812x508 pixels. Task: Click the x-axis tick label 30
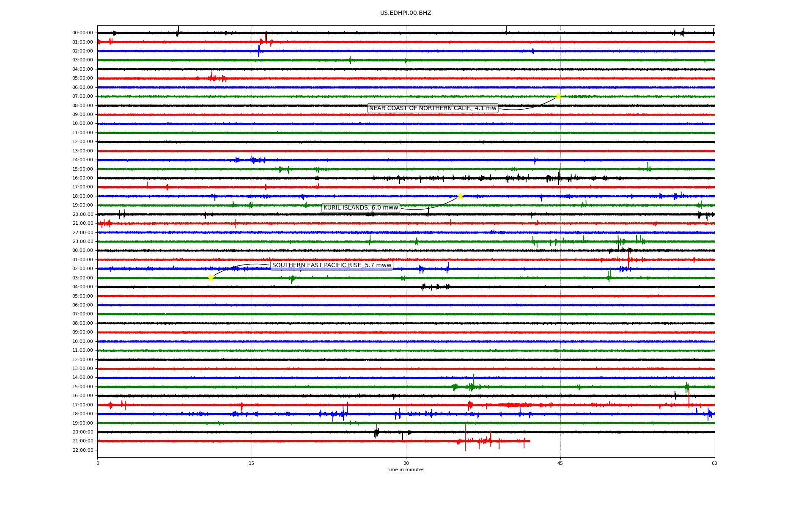(x=406, y=463)
